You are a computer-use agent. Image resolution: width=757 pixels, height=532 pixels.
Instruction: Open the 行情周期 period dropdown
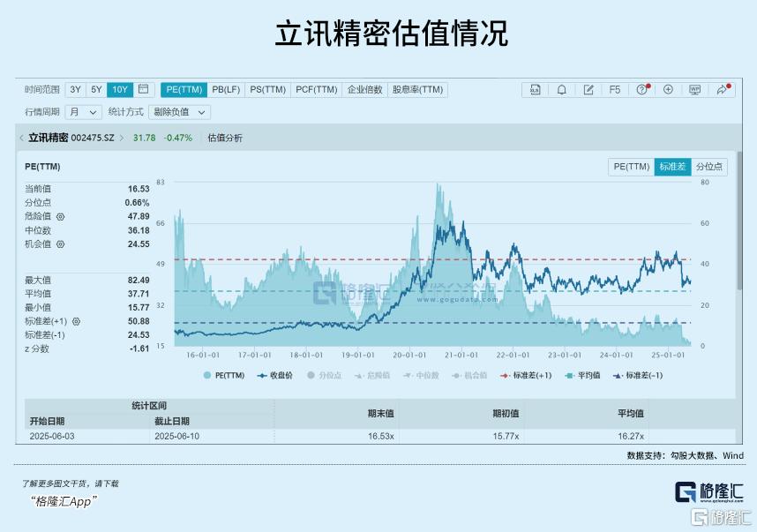coord(83,112)
